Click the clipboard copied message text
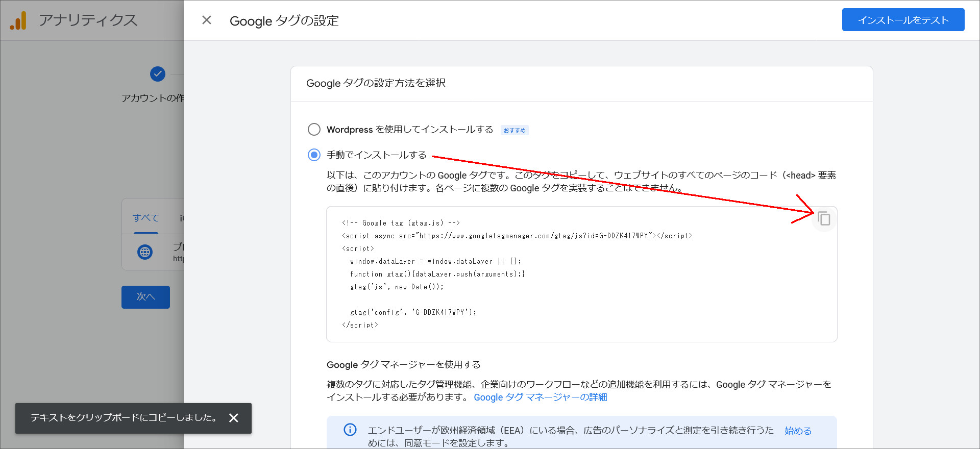 click(x=124, y=417)
